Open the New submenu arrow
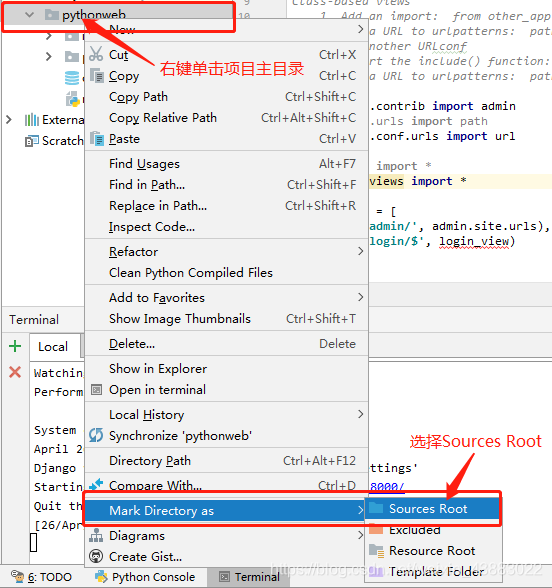The width and height of the screenshot is (552, 588). coord(360,29)
